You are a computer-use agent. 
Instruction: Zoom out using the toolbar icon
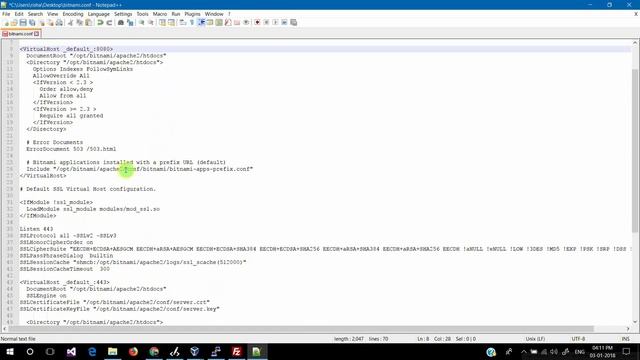[x=151, y=22]
